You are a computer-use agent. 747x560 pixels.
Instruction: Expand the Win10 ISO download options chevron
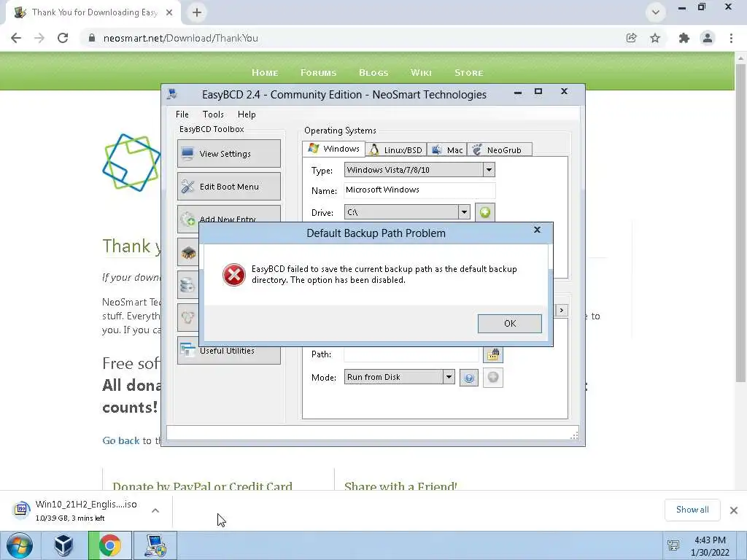(155, 510)
